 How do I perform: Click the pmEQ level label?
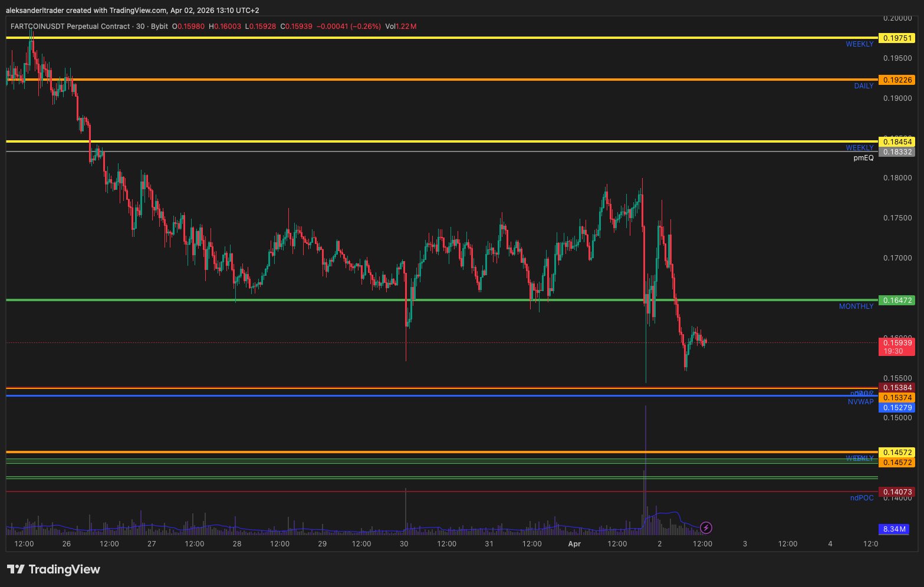[863, 158]
